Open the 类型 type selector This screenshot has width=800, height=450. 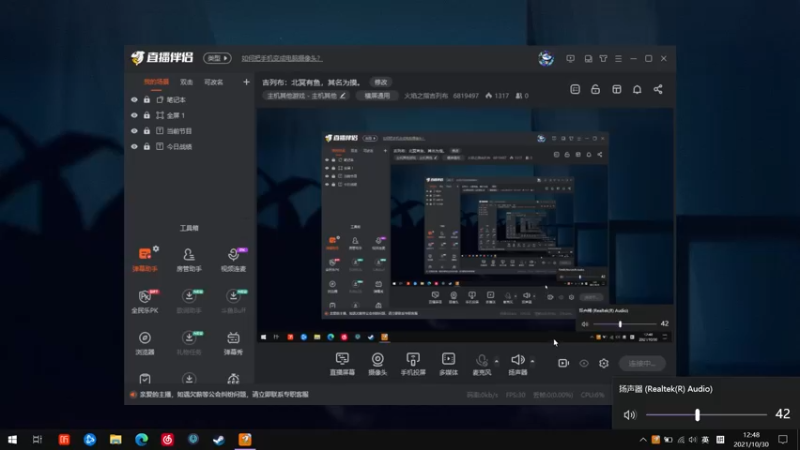(217, 58)
